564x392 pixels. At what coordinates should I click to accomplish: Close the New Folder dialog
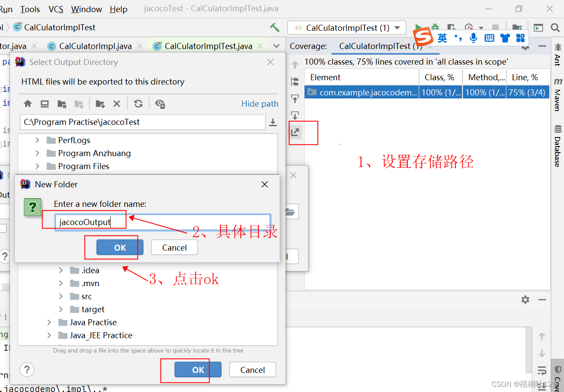click(265, 184)
